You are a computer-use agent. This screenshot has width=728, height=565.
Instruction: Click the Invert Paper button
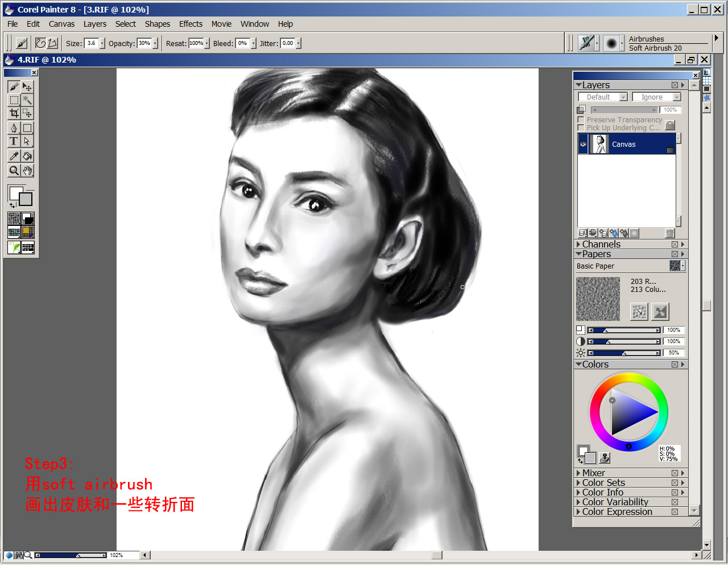click(660, 312)
